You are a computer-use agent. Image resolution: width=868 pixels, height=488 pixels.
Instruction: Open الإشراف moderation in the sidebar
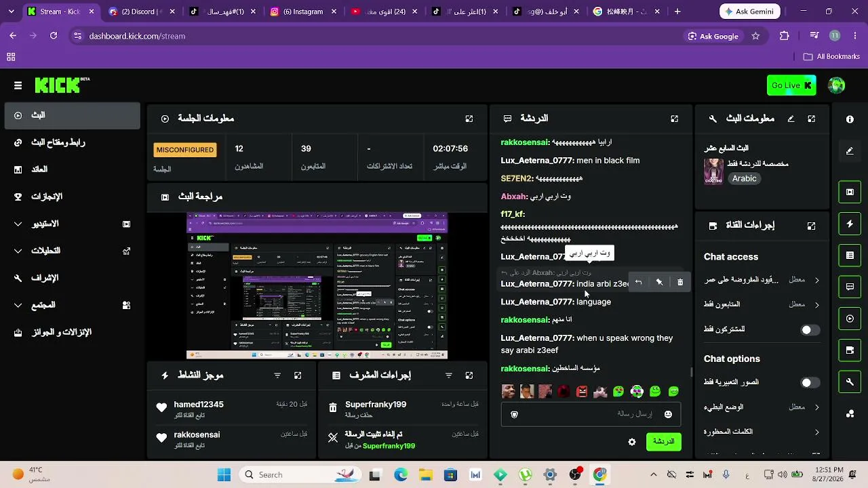[x=73, y=278]
